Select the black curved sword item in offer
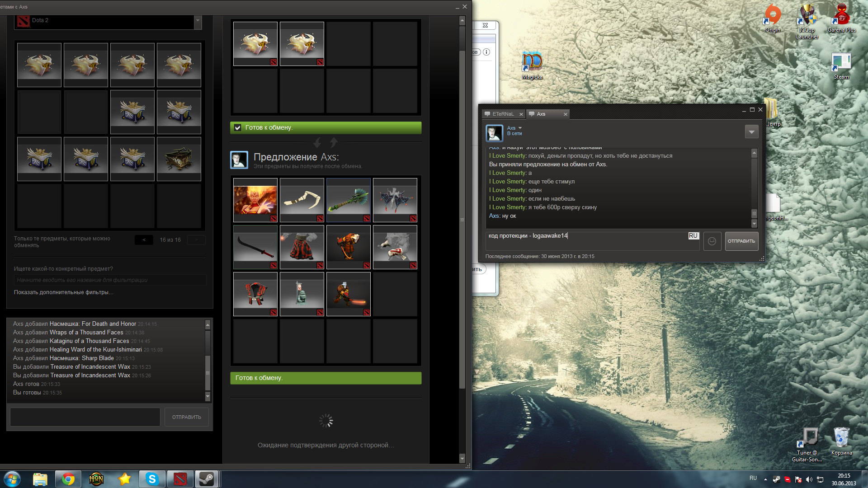 (255, 247)
